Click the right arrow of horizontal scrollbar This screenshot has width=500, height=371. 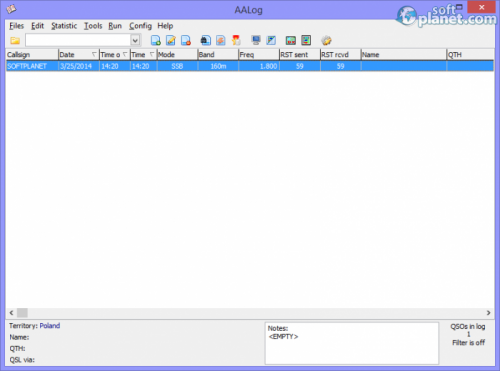pos(488,313)
